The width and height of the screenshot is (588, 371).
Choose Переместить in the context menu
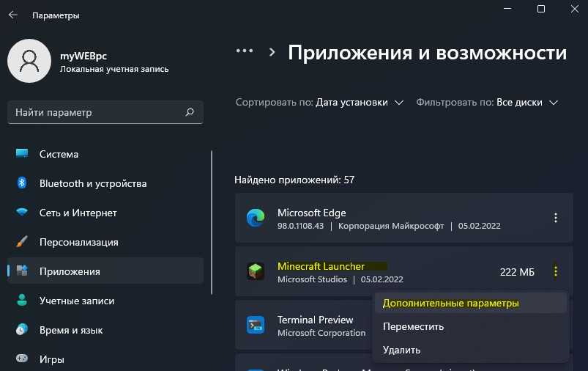pyautogui.click(x=413, y=326)
